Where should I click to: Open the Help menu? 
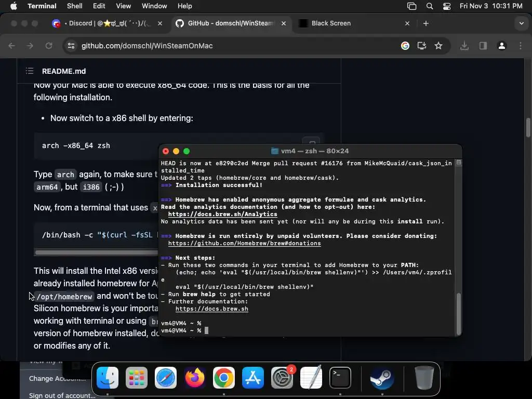pos(185,6)
